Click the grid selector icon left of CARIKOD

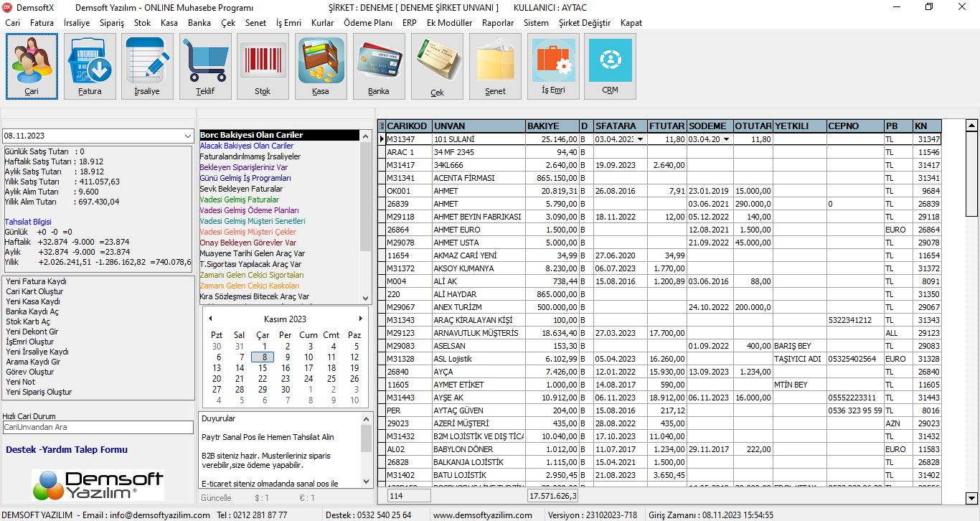click(382, 126)
